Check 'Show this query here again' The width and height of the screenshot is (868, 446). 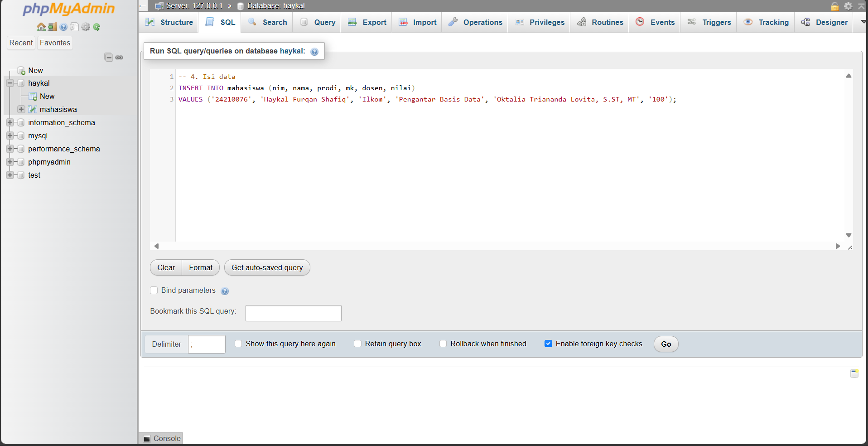click(238, 344)
